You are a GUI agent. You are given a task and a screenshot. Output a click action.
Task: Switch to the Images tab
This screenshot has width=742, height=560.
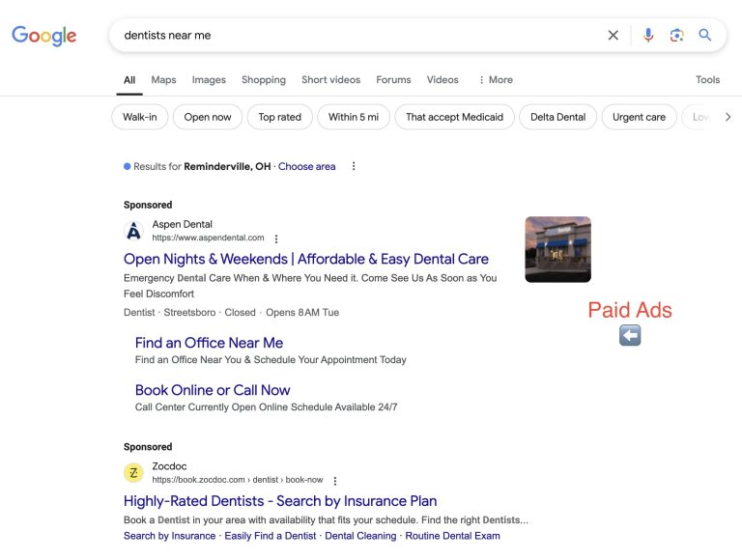point(209,80)
